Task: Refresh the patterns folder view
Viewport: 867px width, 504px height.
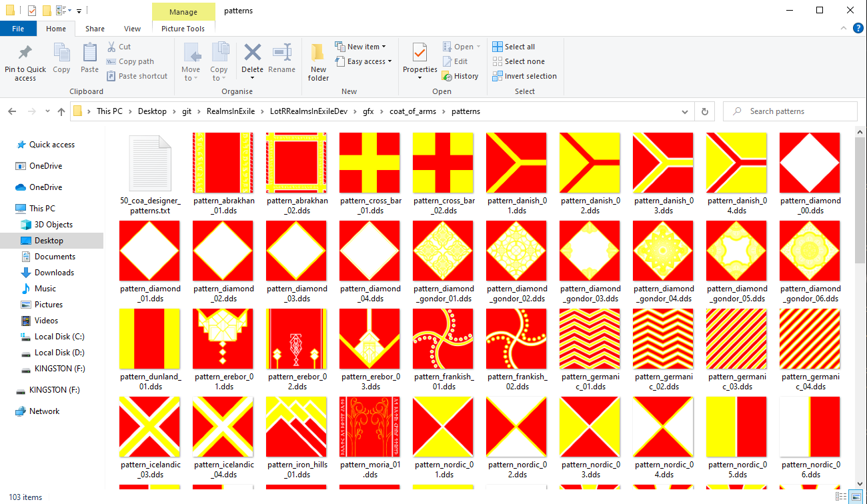Action: coord(704,111)
